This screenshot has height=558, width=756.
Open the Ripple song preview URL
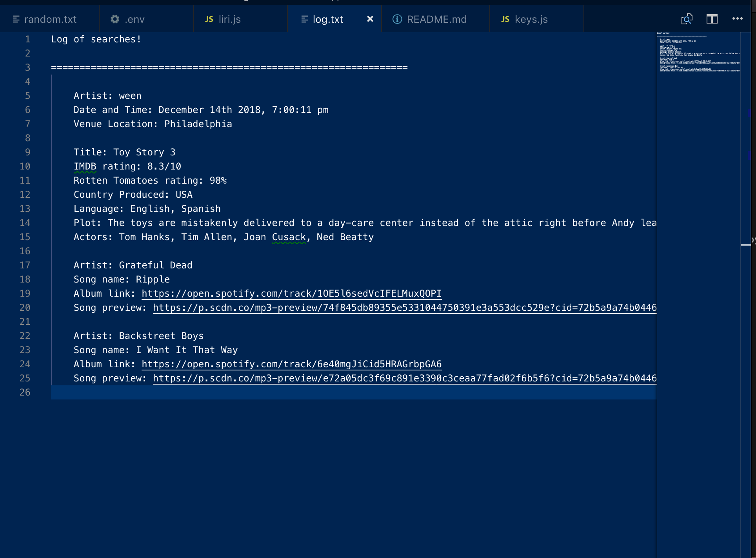tap(404, 308)
